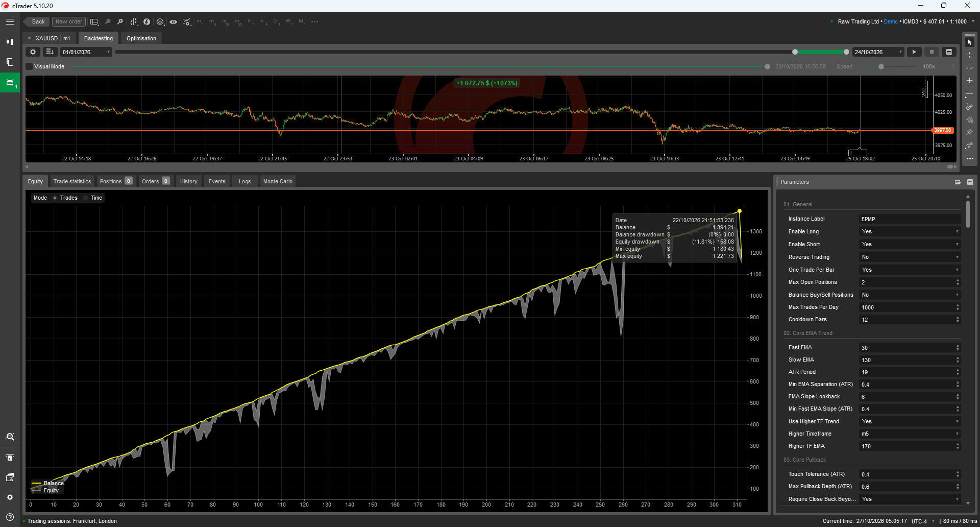This screenshot has height=527, width=980.
Task: Click the XAUUSD m1 instance tab
Action: click(50, 38)
